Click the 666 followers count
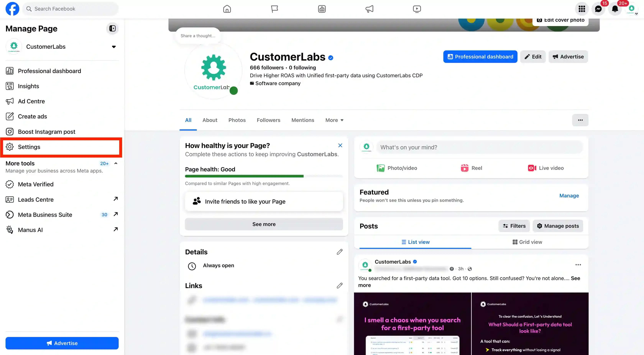 pyautogui.click(x=266, y=68)
